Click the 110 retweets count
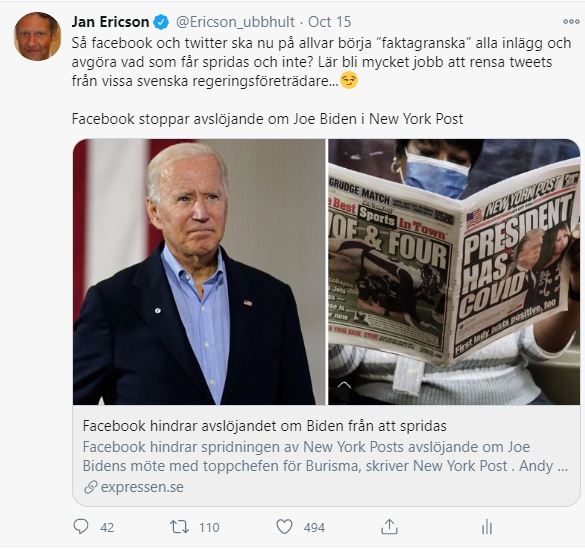 pos(209,527)
